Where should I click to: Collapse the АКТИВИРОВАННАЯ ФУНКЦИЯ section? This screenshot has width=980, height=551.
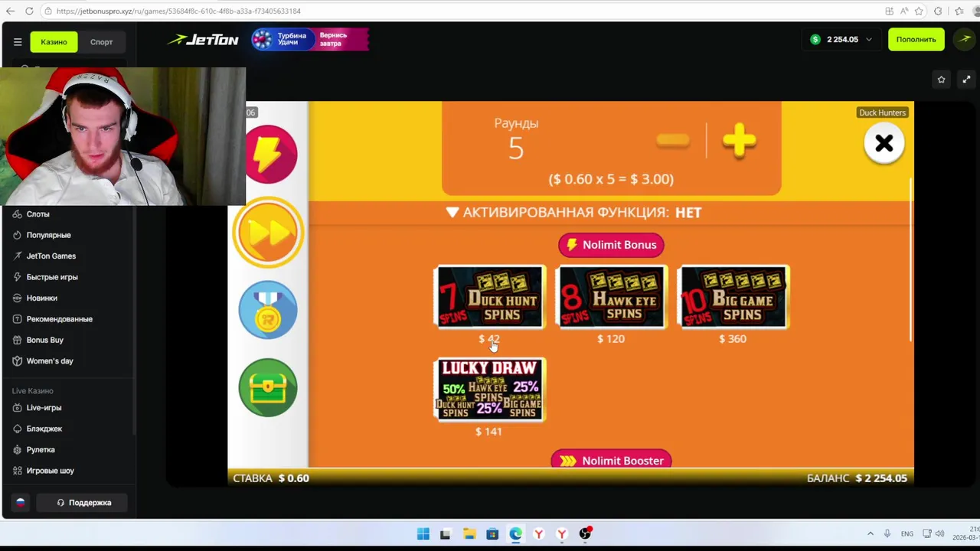pos(573,213)
